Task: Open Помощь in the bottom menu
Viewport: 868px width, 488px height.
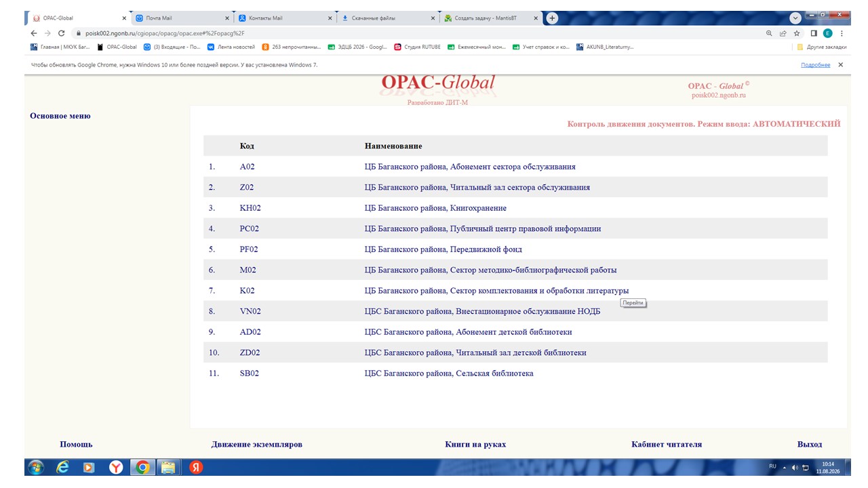Action: 76,445
